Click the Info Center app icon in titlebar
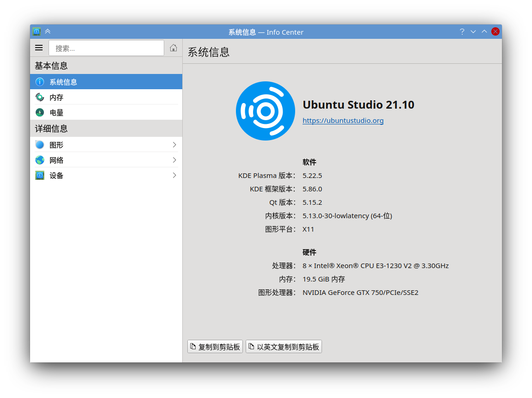 [37, 31]
